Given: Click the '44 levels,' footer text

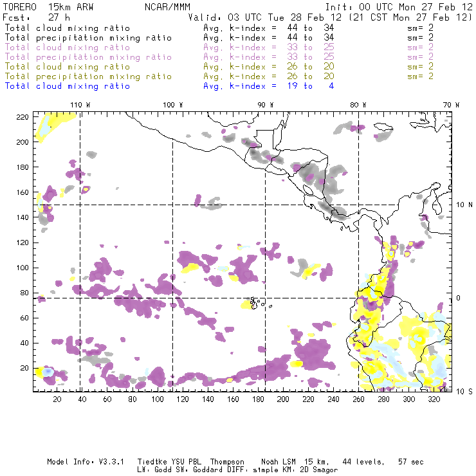Looking at the screenshot, I should (x=363, y=462).
